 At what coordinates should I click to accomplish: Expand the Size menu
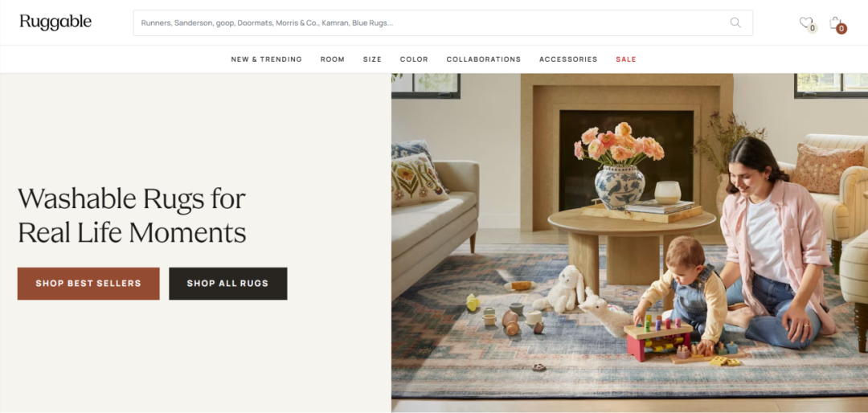(x=372, y=59)
